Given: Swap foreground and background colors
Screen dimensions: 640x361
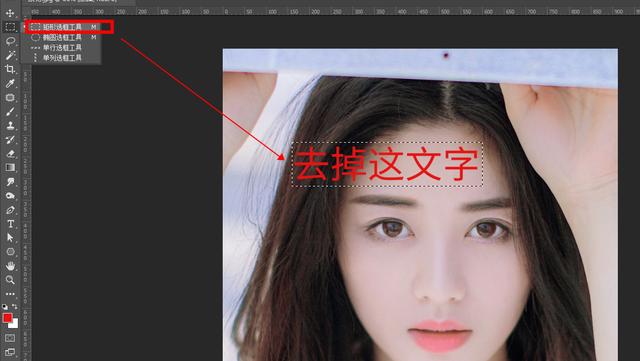Looking at the screenshot, I should pyautogui.click(x=15, y=306).
